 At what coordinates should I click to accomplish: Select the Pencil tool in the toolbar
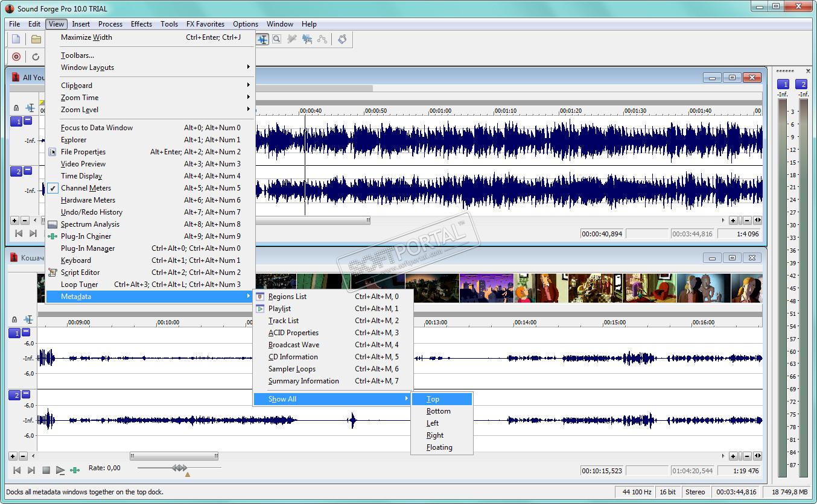click(292, 39)
